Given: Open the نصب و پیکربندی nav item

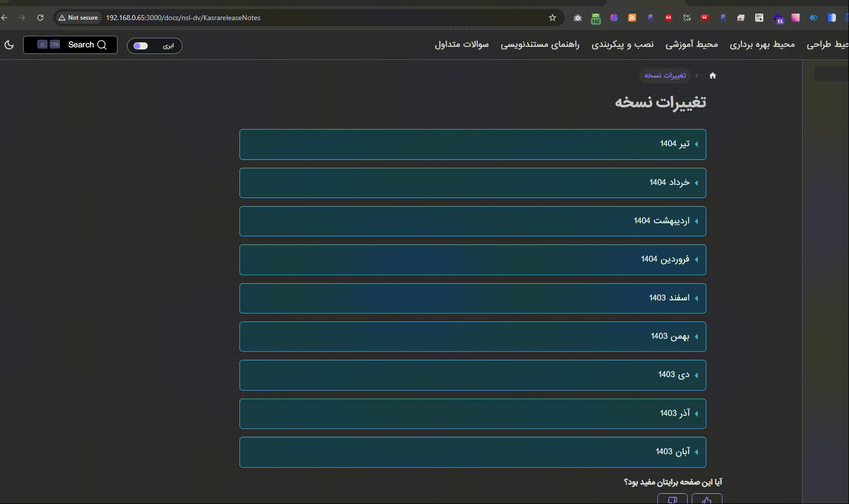Looking at the screenshot, I should click(x=622, y=45).
